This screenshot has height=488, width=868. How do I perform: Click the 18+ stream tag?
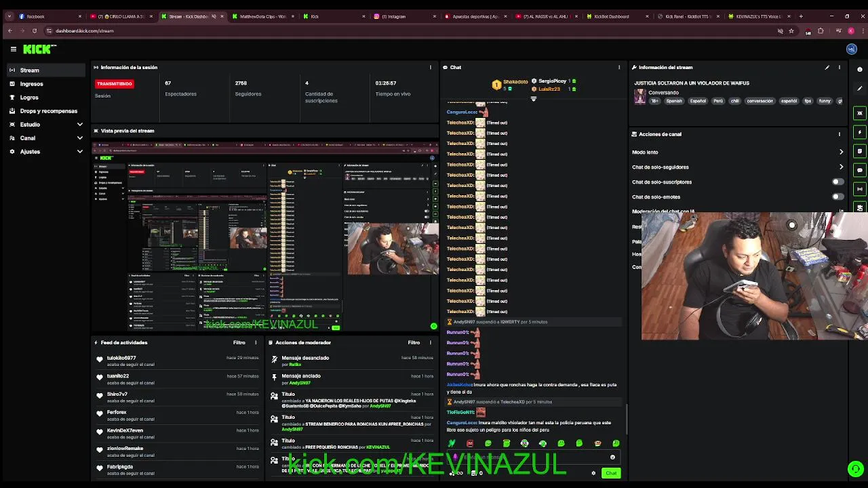[x=655, y=101]
